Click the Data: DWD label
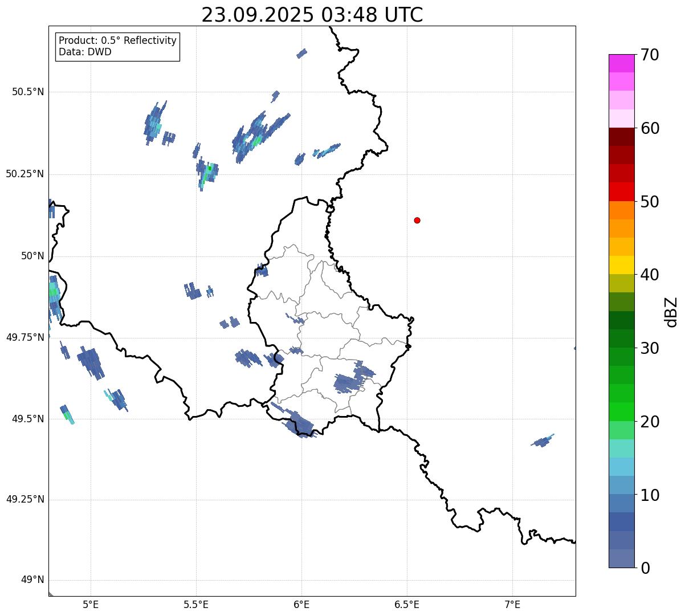This screenshot has height=616, width=685. [x=85, y=52]
